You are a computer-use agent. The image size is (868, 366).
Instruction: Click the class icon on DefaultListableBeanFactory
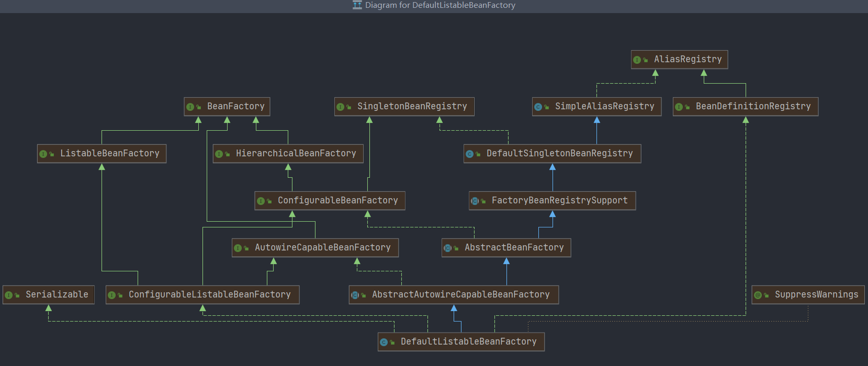tap(384, 342)
